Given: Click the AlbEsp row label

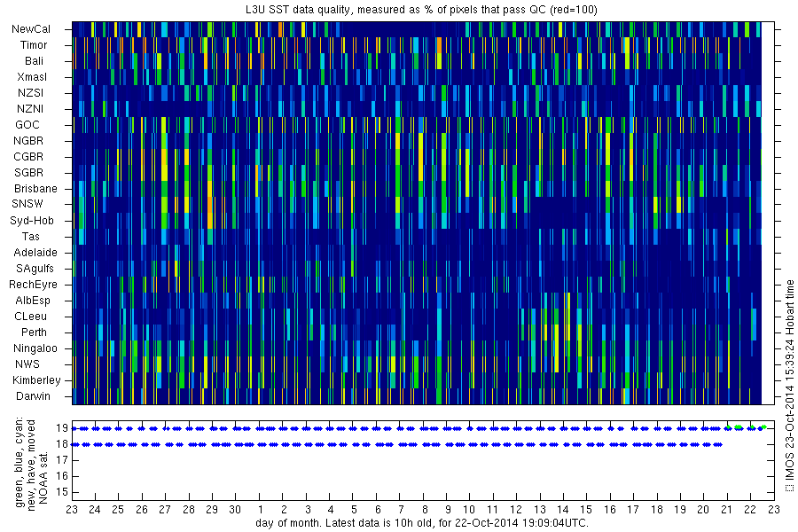Looking at the screenshot, I should coord(33,301).
